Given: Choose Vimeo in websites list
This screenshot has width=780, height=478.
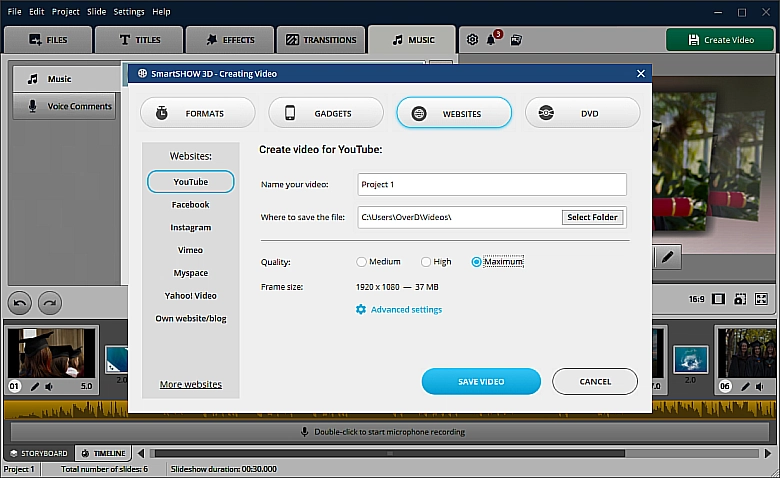Looking at the screenshot, I should (x=191, y=250).
